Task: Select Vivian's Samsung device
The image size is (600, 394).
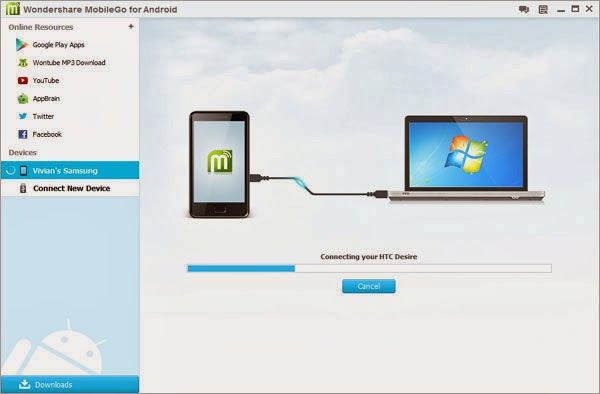Action: 70,170
